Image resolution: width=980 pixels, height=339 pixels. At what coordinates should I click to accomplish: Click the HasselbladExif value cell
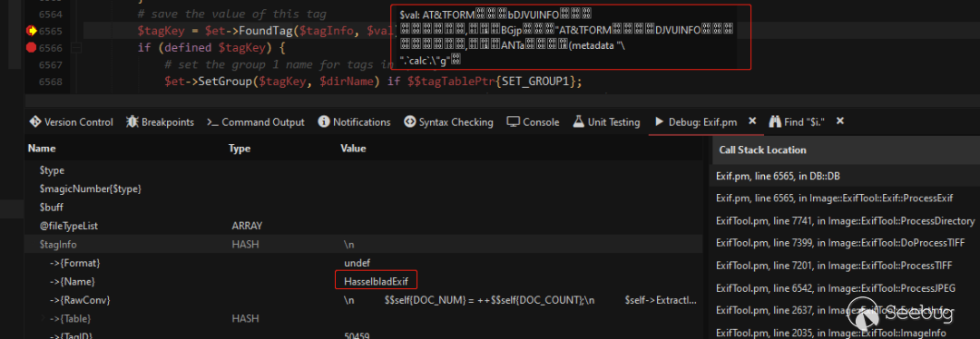tap(376, 282)
